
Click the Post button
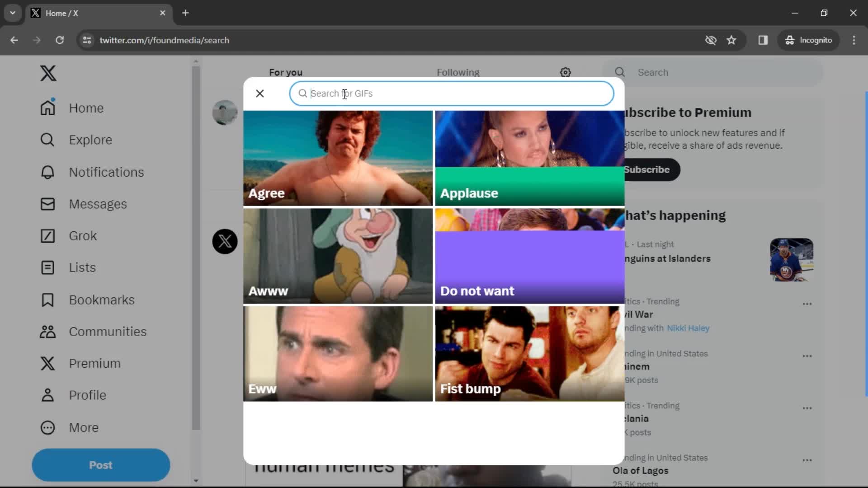coord(100,465)
